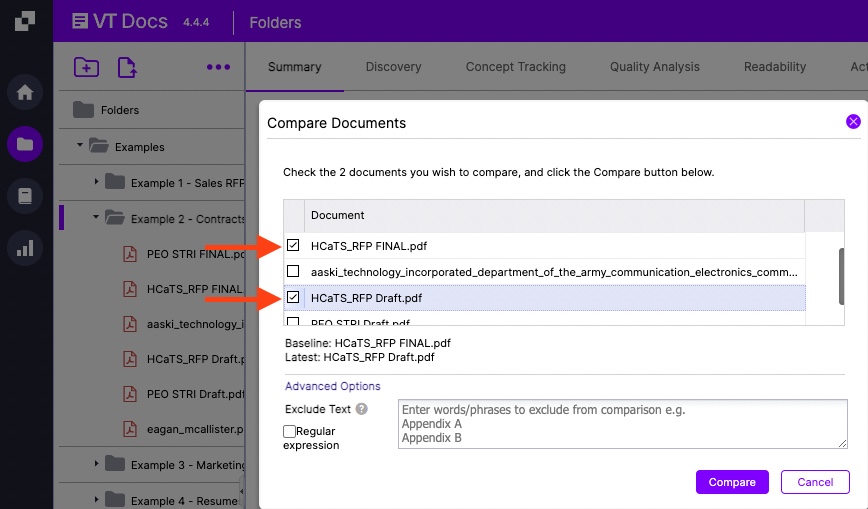Open the three-dots more options menu

tap(218, 67)
